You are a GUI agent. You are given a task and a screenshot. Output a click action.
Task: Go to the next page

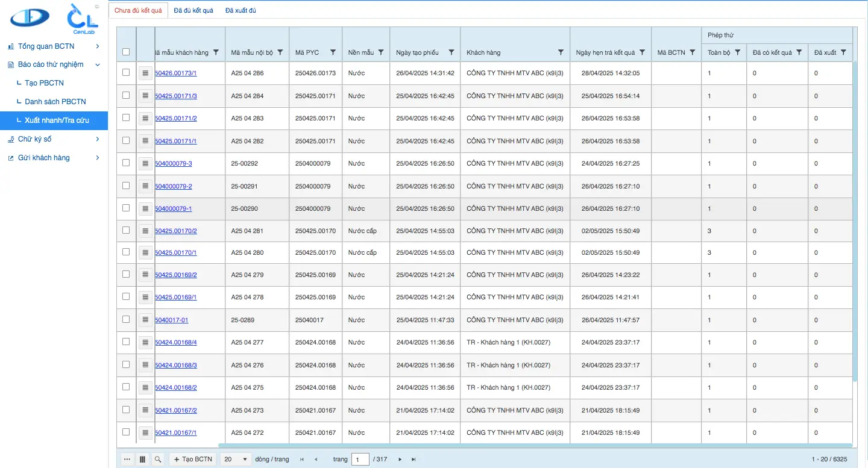pos(400,460)
